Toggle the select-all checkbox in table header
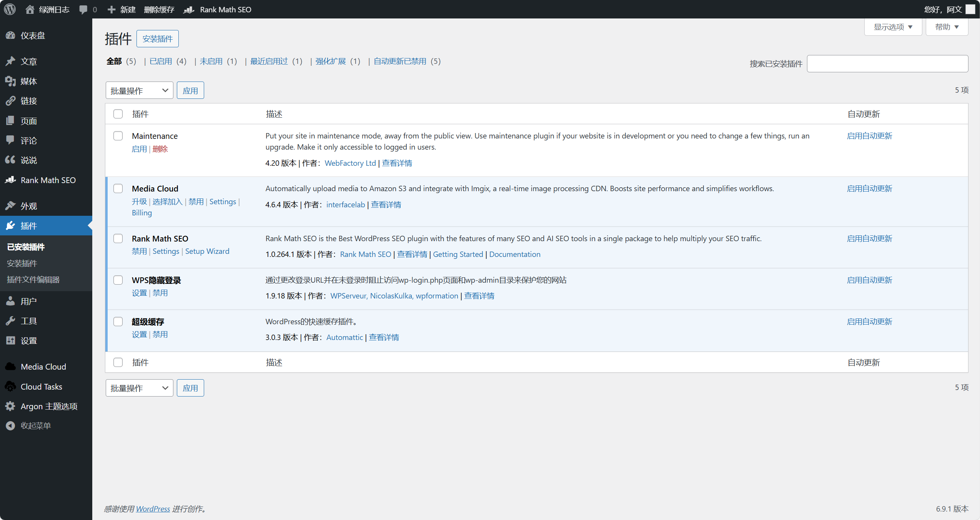This screenshot has width=980, height=520. pyautogui.click(x=118, y=114)
